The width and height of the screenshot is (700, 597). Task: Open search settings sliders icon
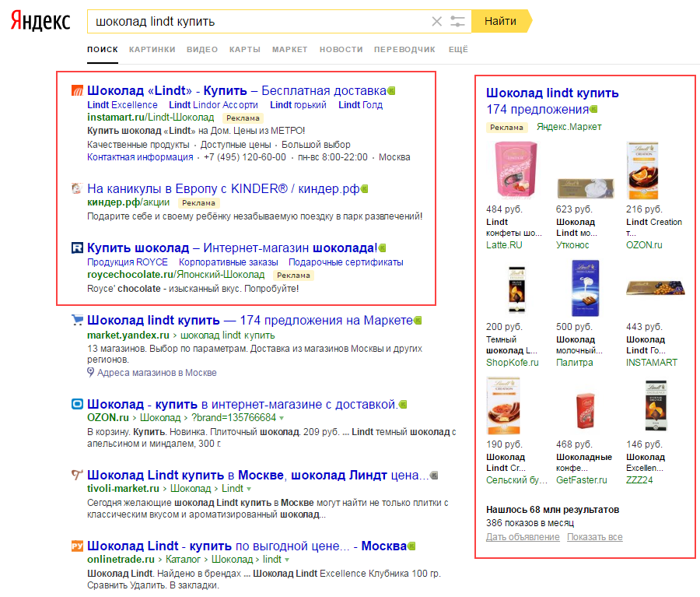pos(458,22)
